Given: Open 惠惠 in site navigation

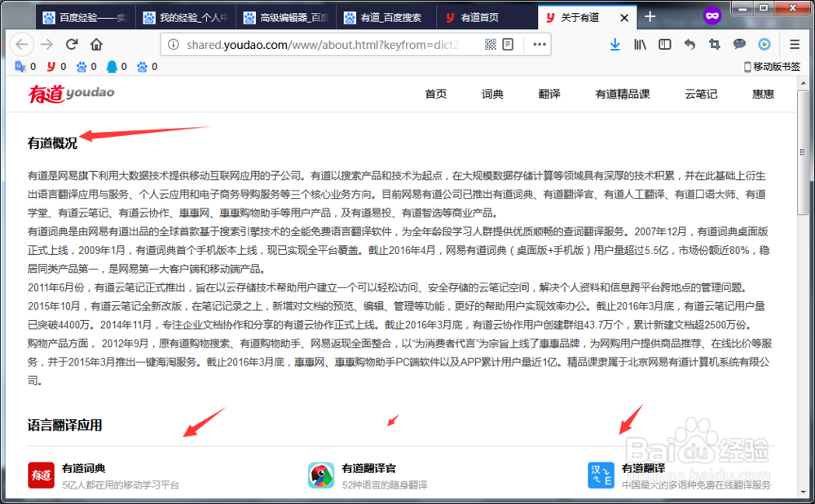Looking at the screenshot, I should coord(763,94).
